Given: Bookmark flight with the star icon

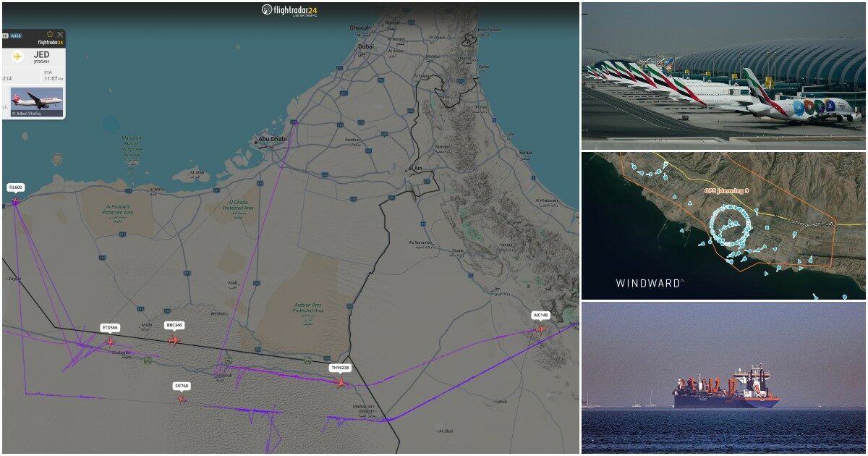Looking at the screenshot, I should pyautogui.click(x=50, y=34).
